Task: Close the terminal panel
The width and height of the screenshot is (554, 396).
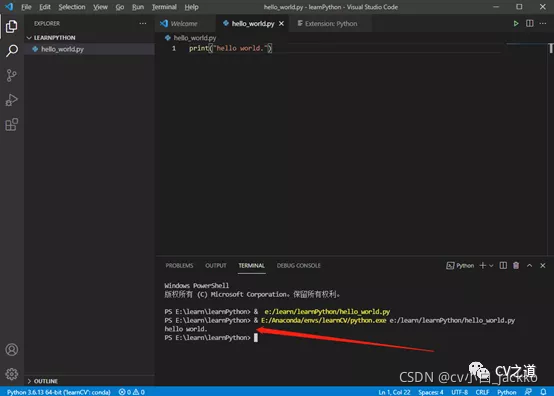Action: click(x=543, y=265)
